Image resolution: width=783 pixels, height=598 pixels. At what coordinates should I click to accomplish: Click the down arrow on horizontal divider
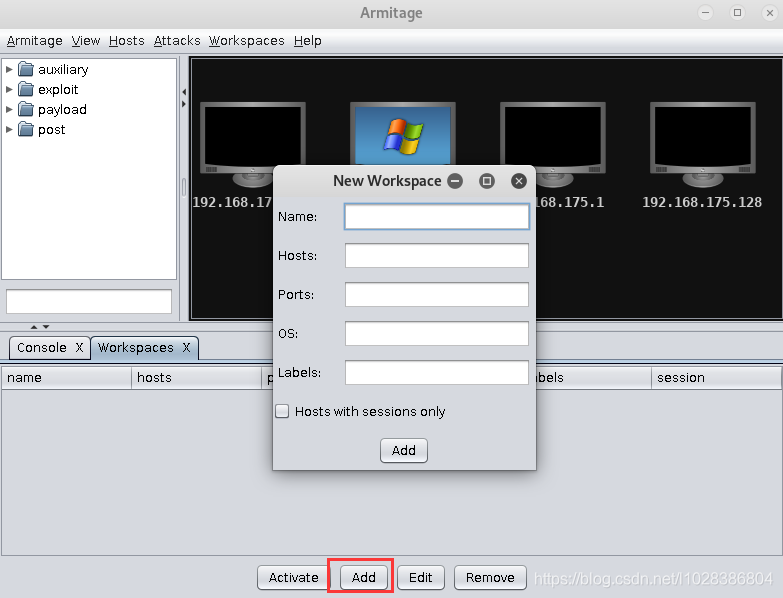click(x=46, y=327)
